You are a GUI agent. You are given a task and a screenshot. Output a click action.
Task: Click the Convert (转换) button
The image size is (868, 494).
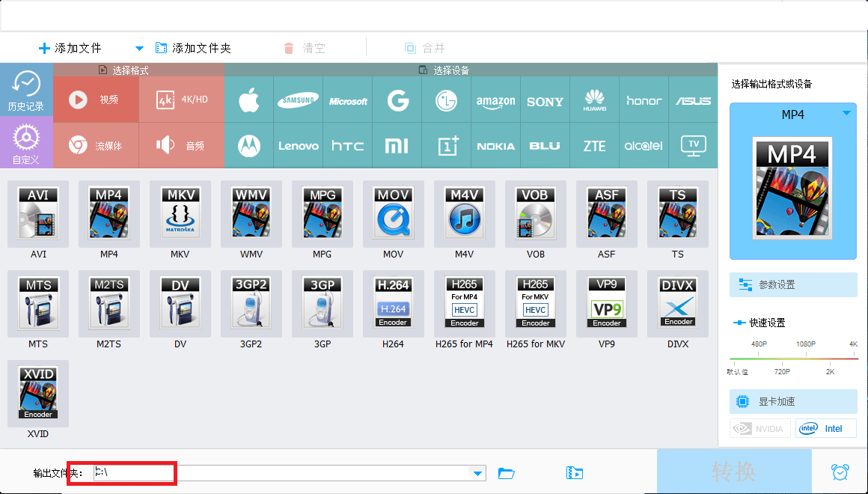pos(733,472)
